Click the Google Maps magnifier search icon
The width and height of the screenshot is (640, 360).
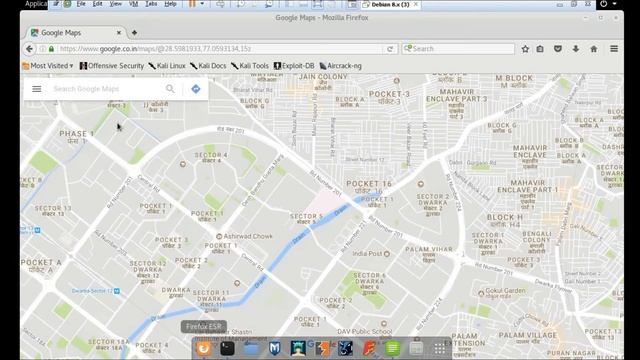click(170, 89)
